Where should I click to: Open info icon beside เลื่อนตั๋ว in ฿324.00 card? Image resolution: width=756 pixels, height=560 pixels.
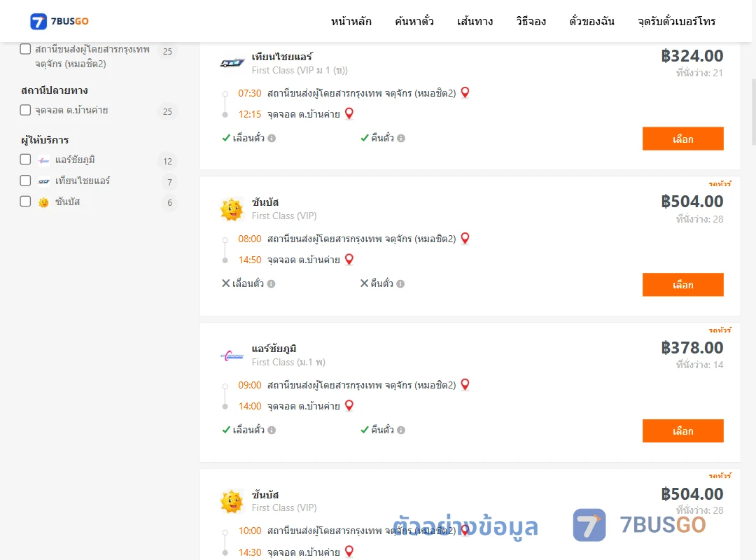(x=272, y=139)
